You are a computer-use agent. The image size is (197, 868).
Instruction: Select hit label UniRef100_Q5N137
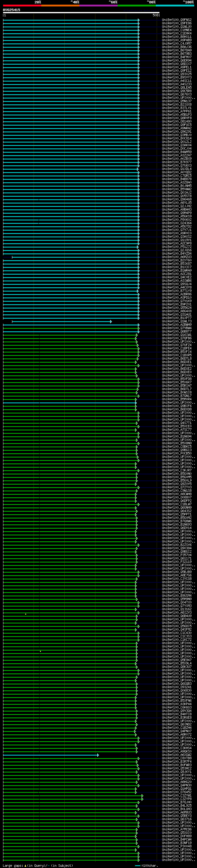[x=177, y=101]
